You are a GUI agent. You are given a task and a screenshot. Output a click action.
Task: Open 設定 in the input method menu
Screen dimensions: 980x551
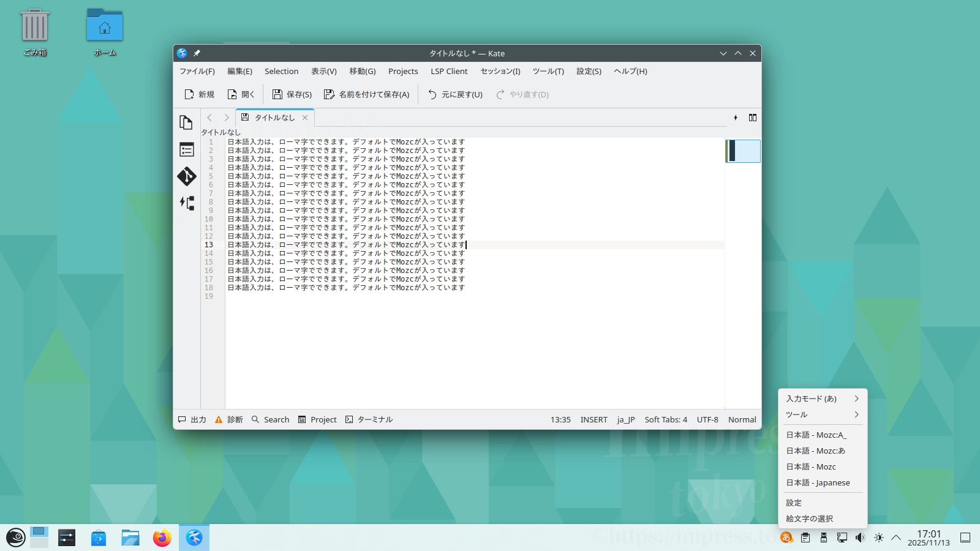pos(823,503)
